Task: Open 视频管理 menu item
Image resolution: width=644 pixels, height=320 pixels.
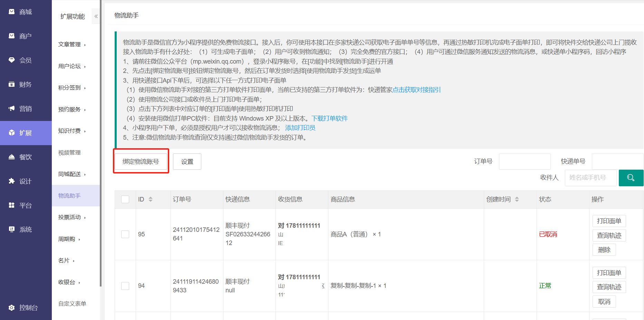Action: tap(69, 153)
